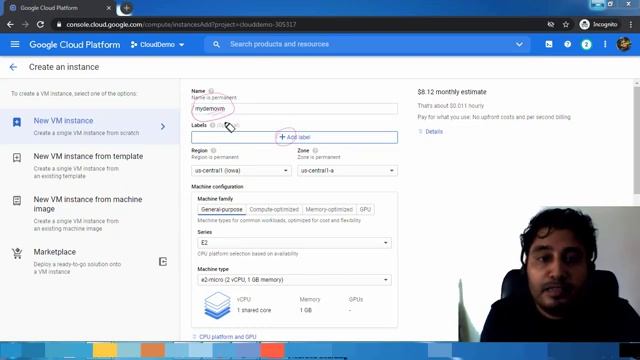Bookmark the page with the star icon
Viewport: 640px width, 360px height.
(566, 24)
